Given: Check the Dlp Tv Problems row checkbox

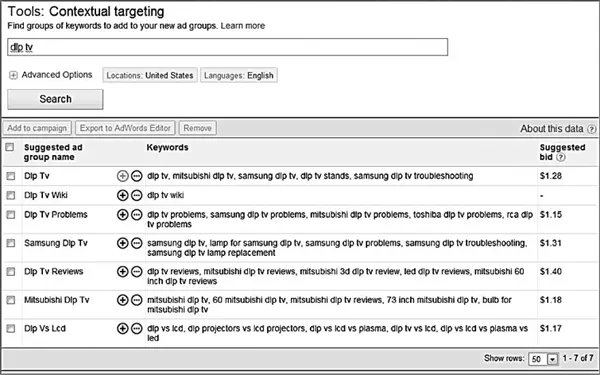Looking at the screenshot, I should (11, 215).
